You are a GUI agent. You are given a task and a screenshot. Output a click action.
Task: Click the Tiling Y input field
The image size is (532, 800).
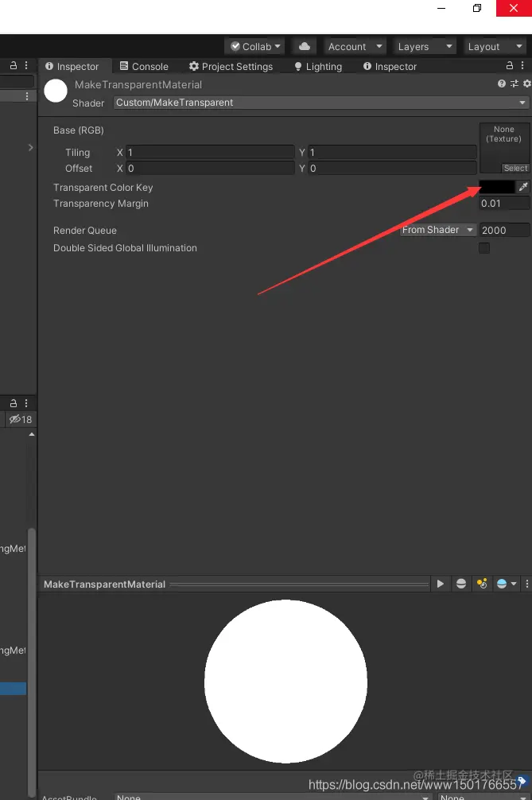392,152
